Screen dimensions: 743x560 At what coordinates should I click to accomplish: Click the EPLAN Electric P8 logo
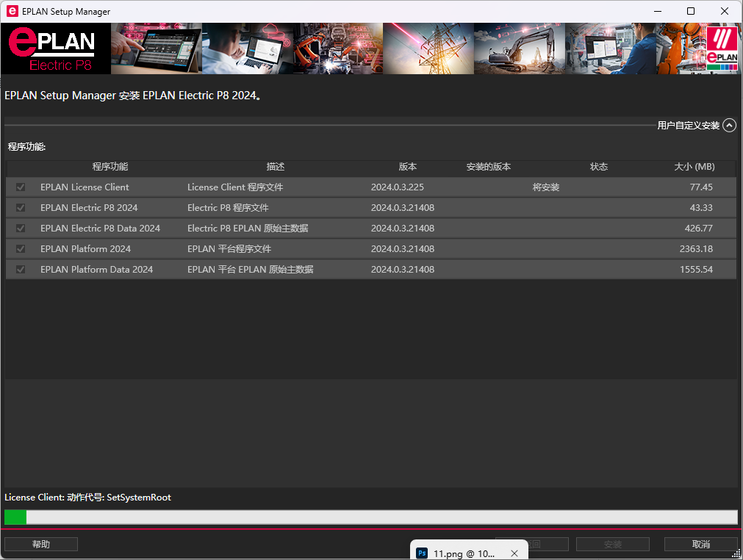click(x=56, y=49)
